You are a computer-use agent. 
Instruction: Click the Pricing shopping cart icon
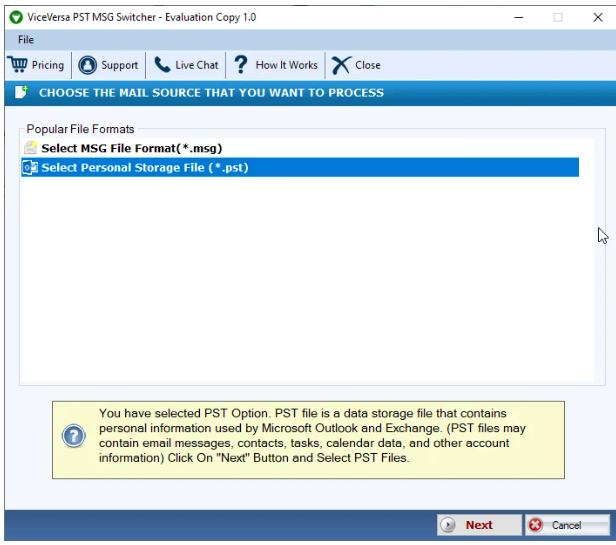(x=18, y=65)
